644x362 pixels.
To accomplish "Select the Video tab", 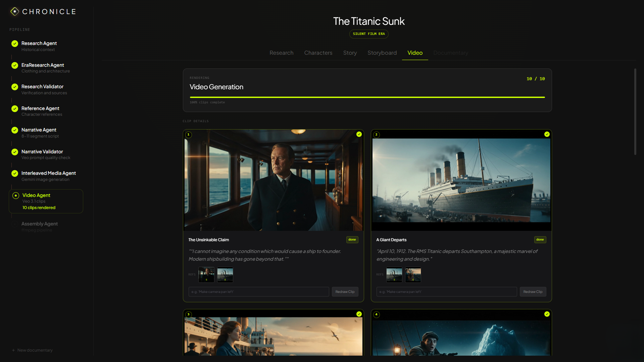I will pos(415,53).
